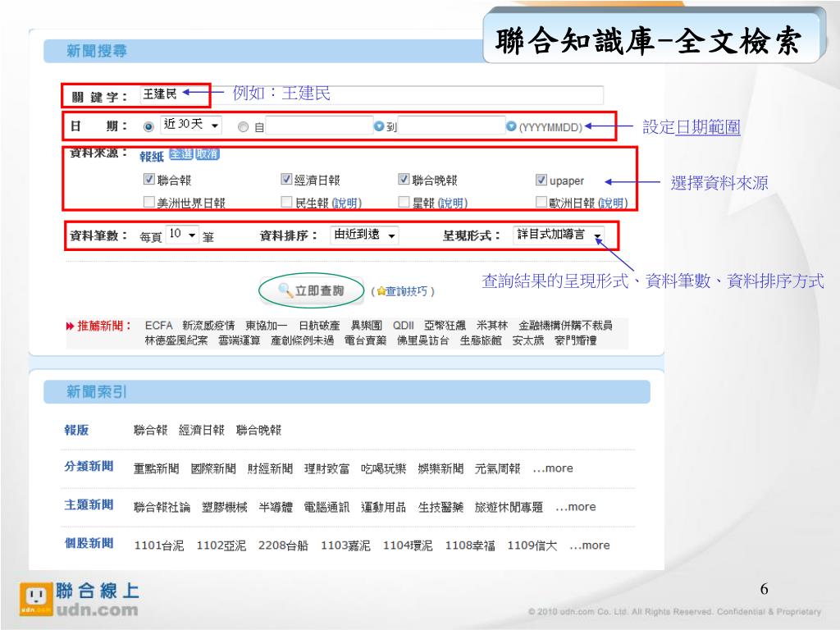Open the 吃喝玩樂 category link

[384, 468]
